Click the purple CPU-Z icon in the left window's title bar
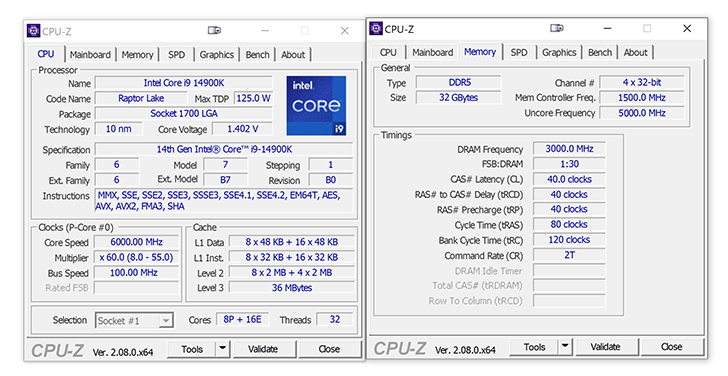 click(33, 31)
